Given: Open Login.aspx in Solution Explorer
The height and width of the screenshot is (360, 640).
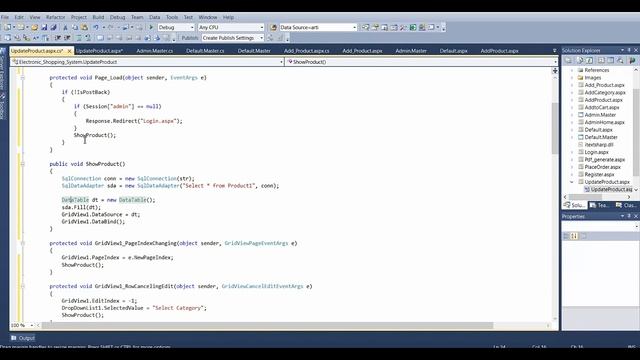Looking at the screenshot, I should (x=596, y=152).
